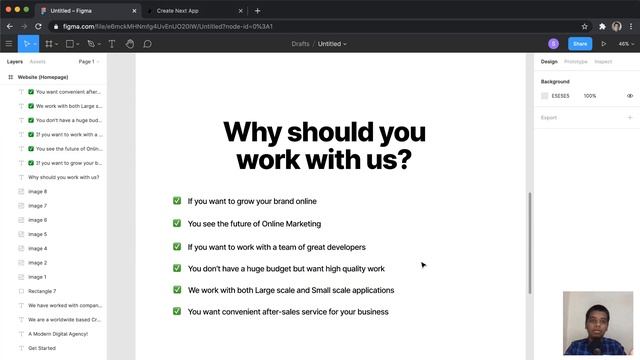The width and height of the screenshot is (640, 360).
Task: Bookmark this page with star icon
Action: click(x=584, y=27)
